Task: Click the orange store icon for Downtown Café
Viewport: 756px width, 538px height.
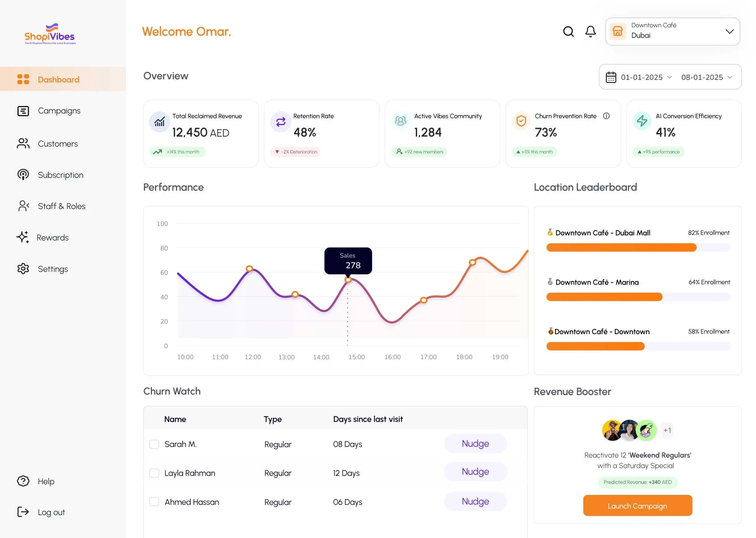Action: click(x=618, y=31)
